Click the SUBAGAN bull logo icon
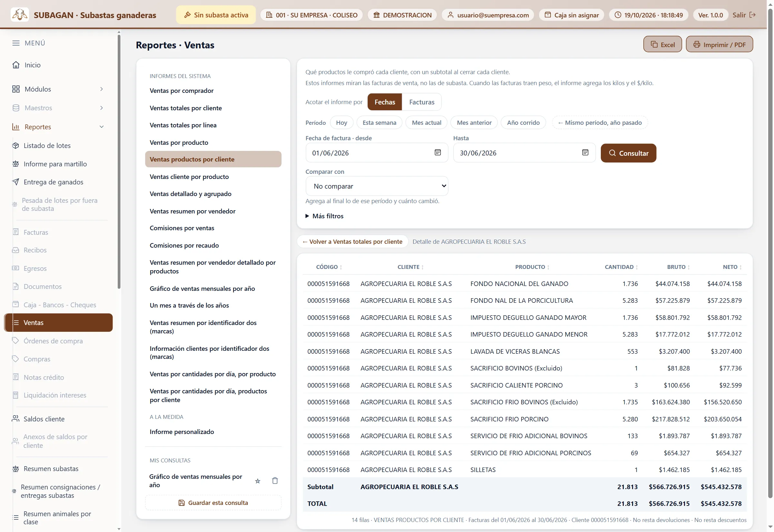774x532 pixels. [x=20, y=15]
